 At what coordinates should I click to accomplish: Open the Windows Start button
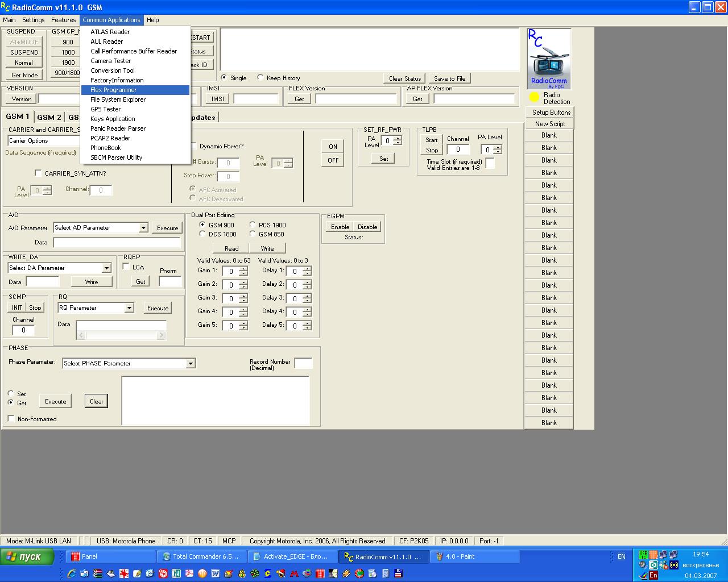point(27,556)
